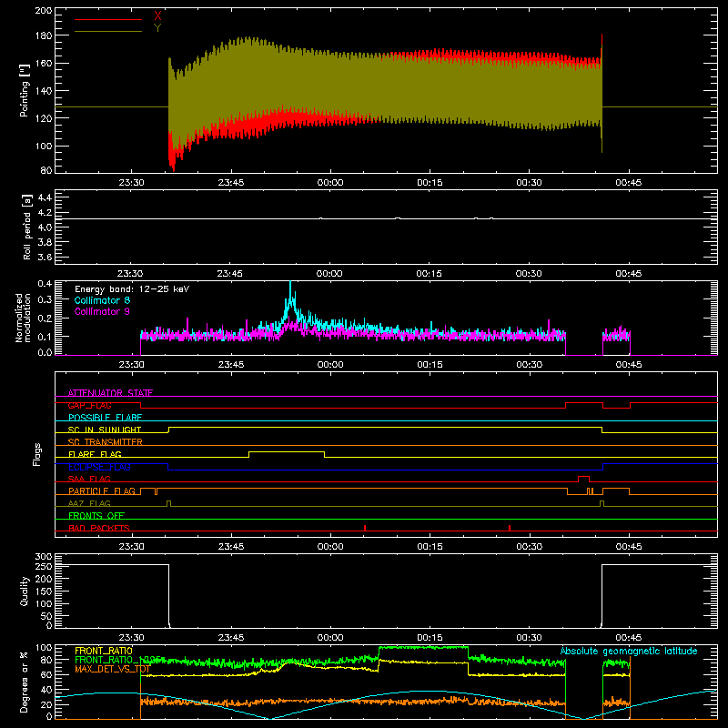The height and width of the screenshot is (728, 728).
Task: Click the 4.4 value on Roll period axis
Action: coord(45,197)
